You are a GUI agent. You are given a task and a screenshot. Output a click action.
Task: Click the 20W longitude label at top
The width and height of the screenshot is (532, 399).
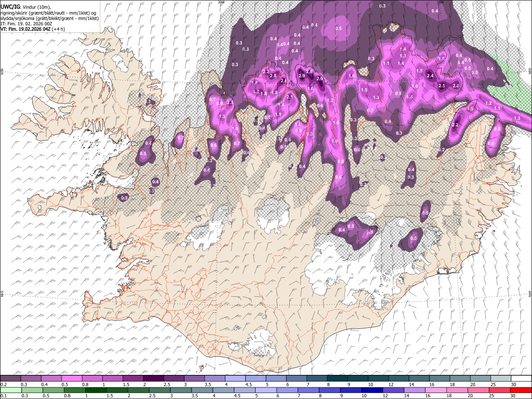[221, 2]
